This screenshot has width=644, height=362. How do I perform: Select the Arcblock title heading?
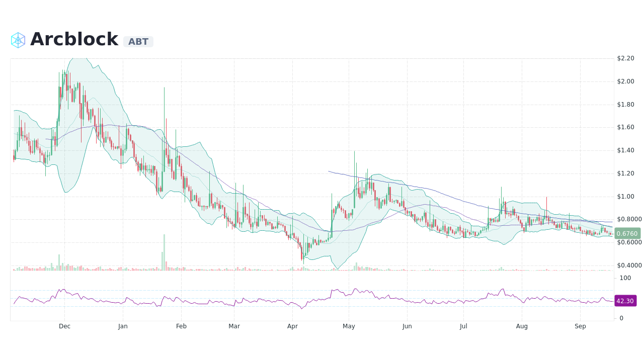[x=74, y=39]
